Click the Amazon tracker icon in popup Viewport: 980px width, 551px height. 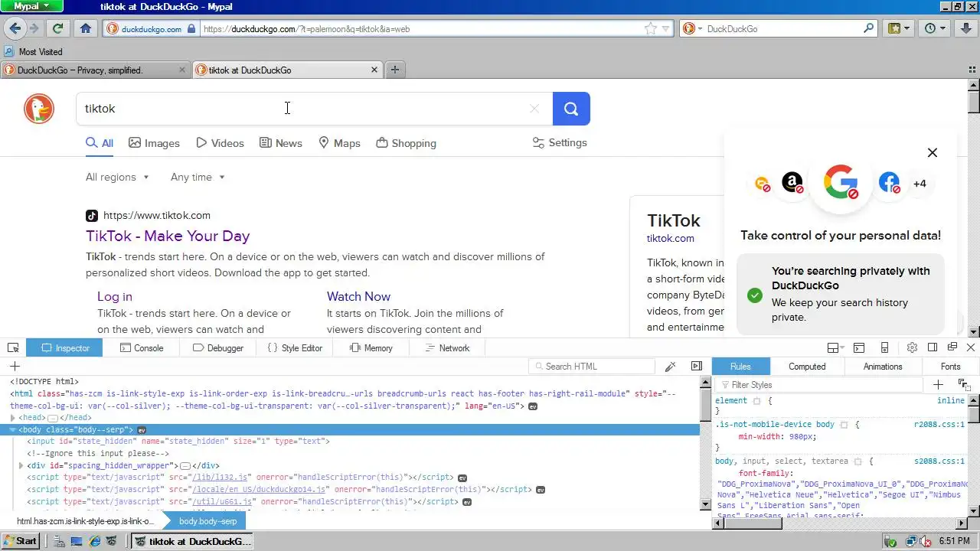[x=792, y=183]
